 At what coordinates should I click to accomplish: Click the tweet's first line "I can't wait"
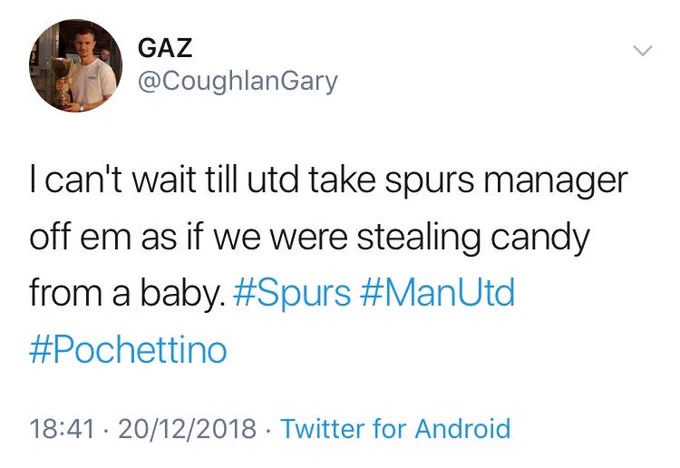tap(113, 179)
